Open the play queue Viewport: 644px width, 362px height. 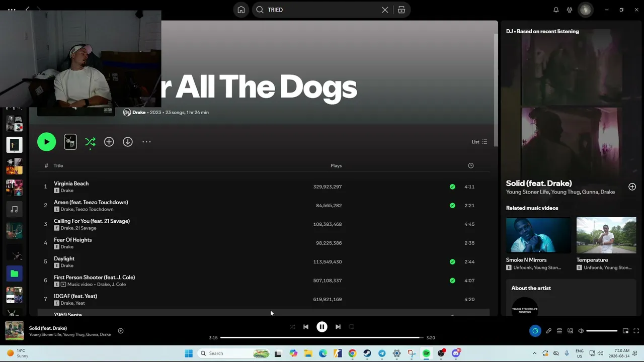559,331
